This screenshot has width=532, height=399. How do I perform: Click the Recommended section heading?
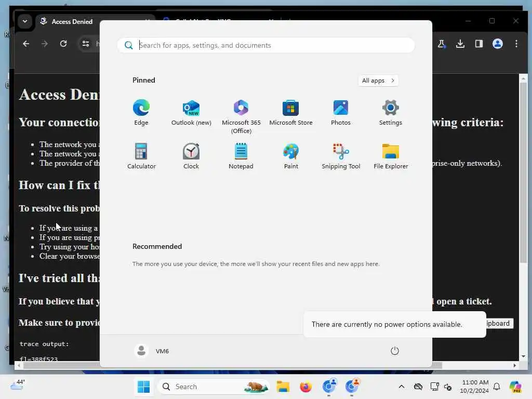click(x=157, y=246)
